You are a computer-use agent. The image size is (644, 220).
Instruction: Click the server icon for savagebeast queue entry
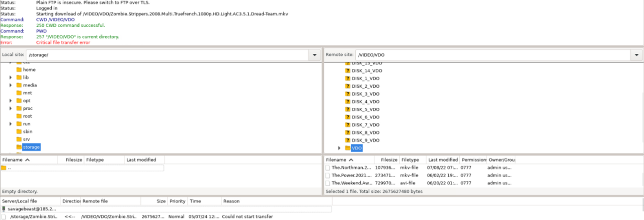point(4,208)
